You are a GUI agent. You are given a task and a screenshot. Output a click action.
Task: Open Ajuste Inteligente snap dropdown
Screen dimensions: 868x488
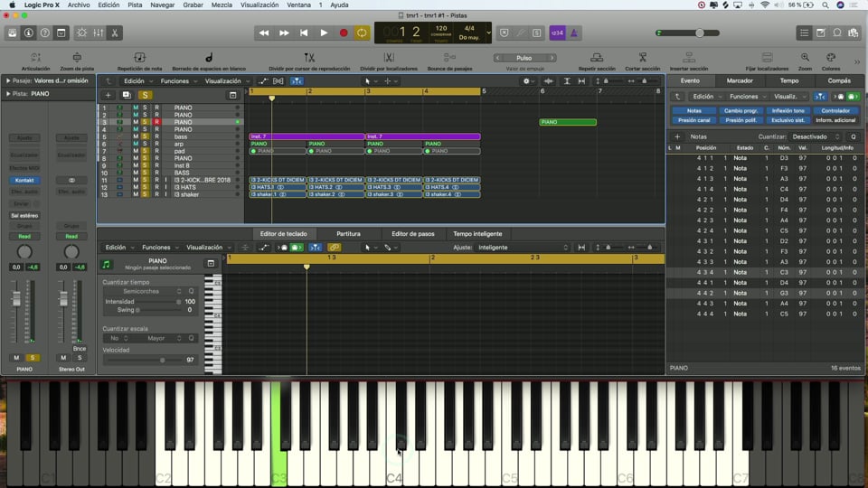[523, 248]
